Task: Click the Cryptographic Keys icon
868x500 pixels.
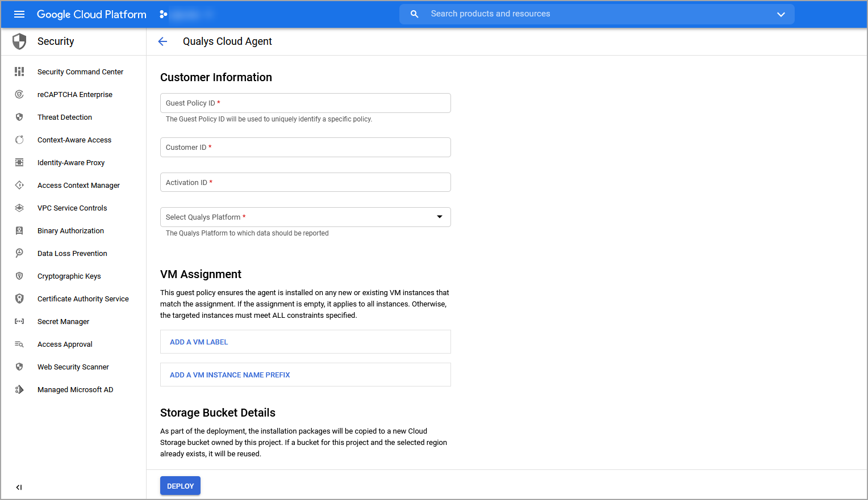Action: (x=19, y=276)
